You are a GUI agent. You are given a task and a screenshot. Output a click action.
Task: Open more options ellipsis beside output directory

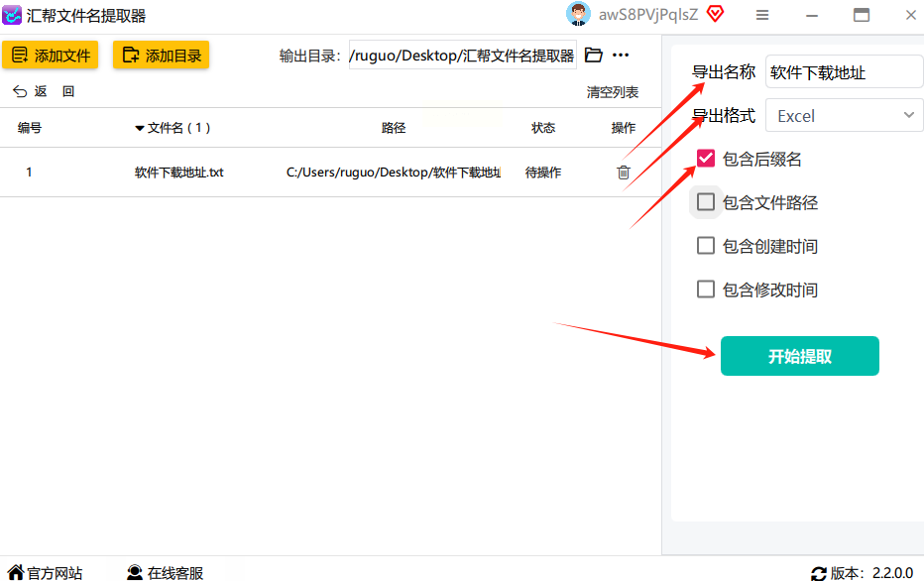click(x=621, y=56)
